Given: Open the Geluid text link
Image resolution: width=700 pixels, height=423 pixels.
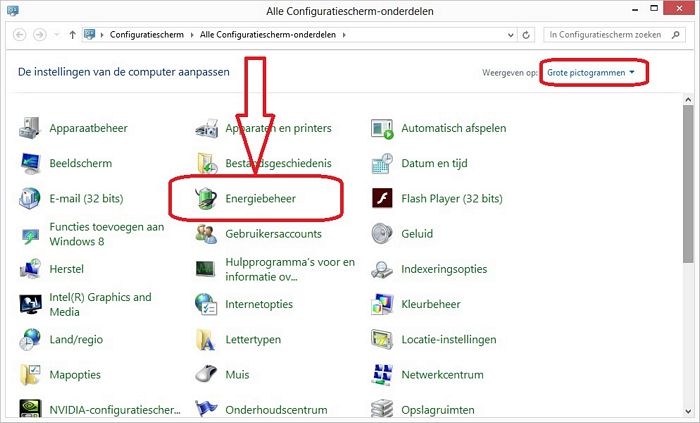Looking at the screenshot, I should [417, 234].
